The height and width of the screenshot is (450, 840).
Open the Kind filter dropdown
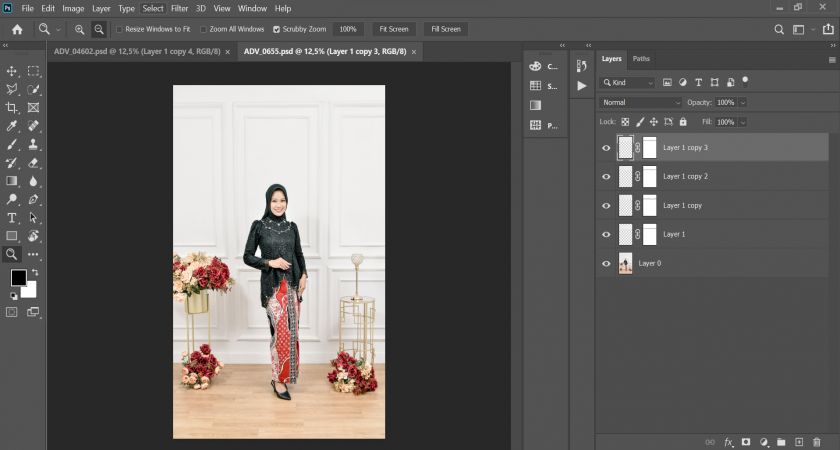(x=628, y=82)
